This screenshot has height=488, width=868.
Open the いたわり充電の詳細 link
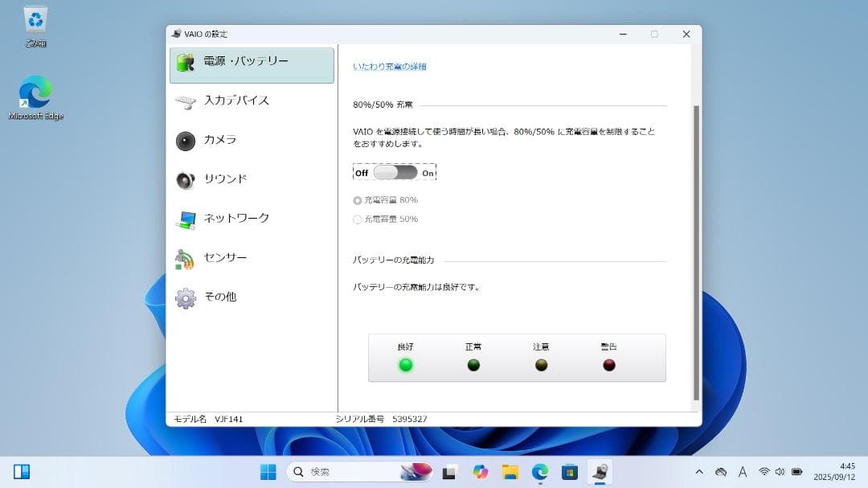click(391, 68)
